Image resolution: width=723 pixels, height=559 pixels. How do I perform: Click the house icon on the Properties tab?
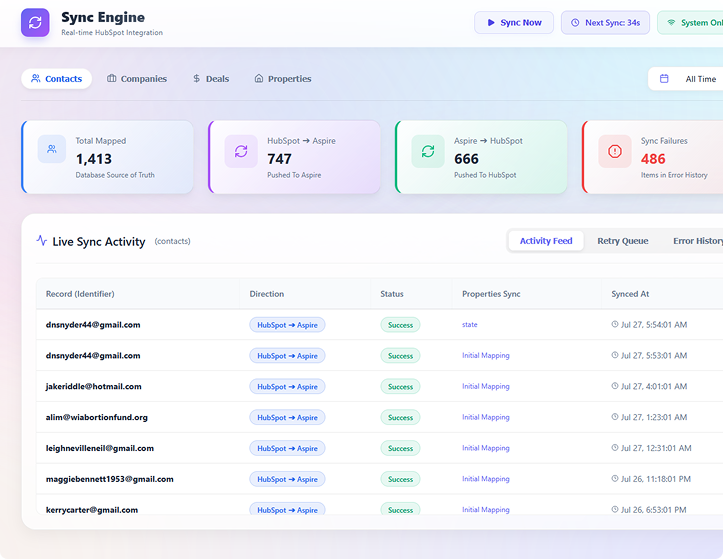point(259,78)
